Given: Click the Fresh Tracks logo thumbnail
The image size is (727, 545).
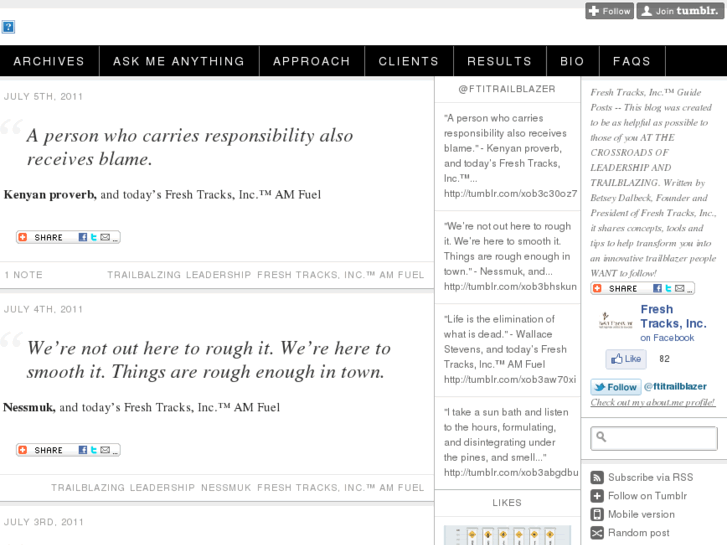Looking at the screenshot, I should pyautogui.click(x=615, y=321).
